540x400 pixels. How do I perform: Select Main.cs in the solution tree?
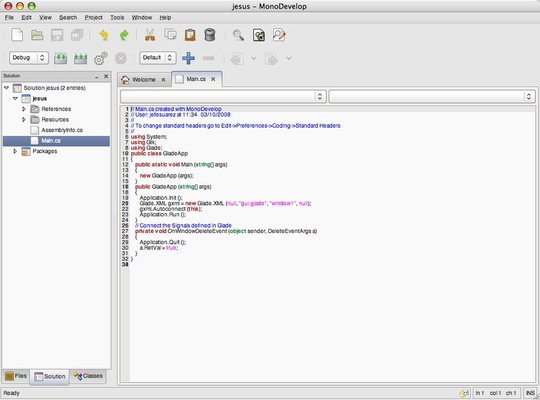point(56,141)
